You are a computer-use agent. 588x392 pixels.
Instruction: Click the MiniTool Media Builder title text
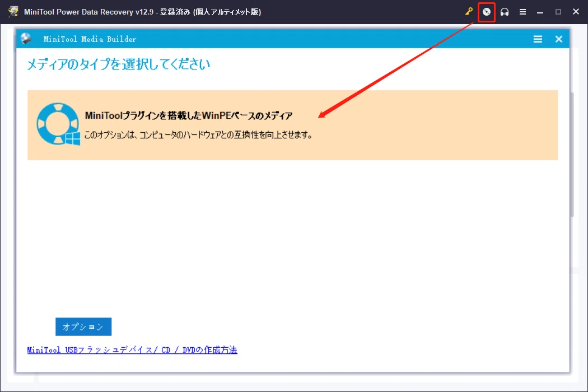point(90,39)
